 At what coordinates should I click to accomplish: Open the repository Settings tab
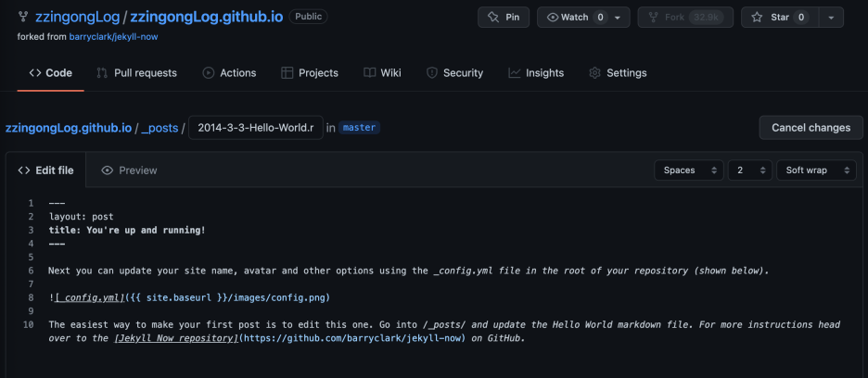(618, 73)
